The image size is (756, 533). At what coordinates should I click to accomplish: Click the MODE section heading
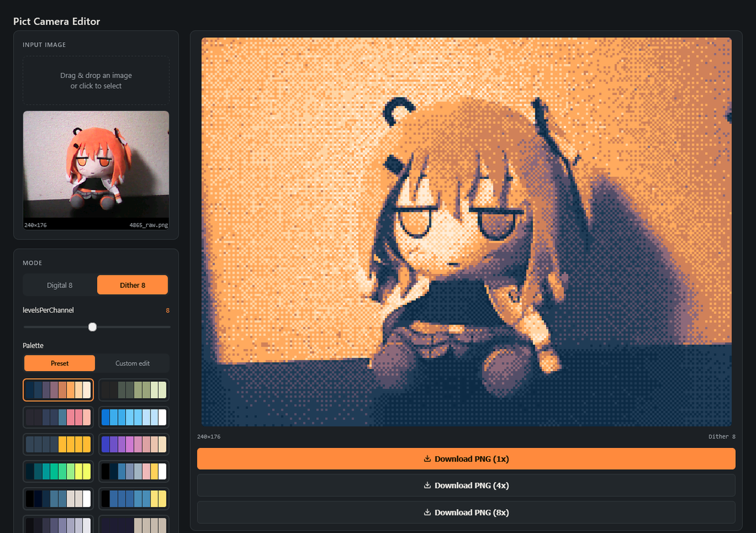(x=33, y=263)
